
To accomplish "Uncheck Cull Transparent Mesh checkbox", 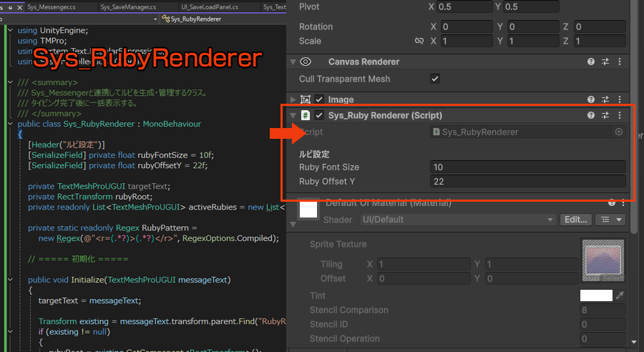I will tap(434, 79).
